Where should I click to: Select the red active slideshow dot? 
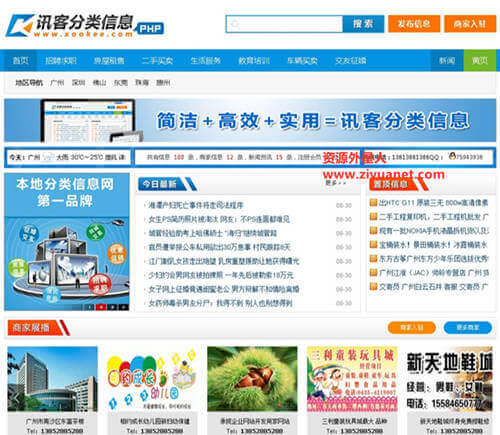[101, 307]
